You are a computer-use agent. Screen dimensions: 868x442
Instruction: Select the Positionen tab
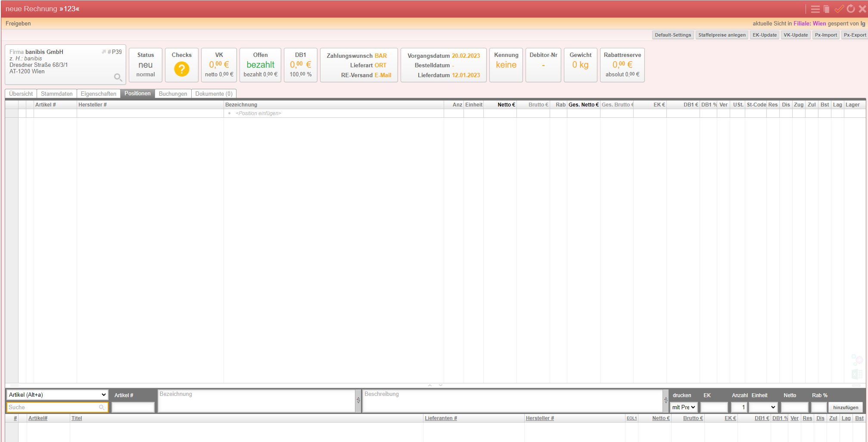pos(137,94)
